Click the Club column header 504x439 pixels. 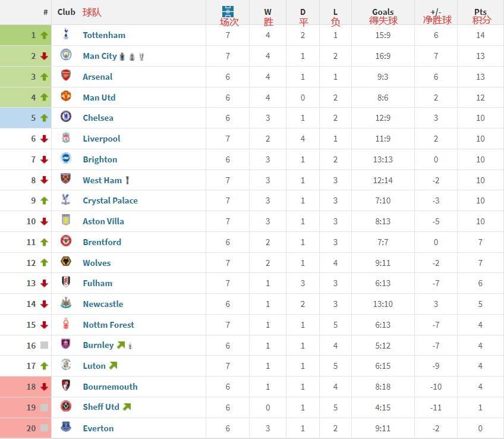pyautogui.click(x=67, y=12)
